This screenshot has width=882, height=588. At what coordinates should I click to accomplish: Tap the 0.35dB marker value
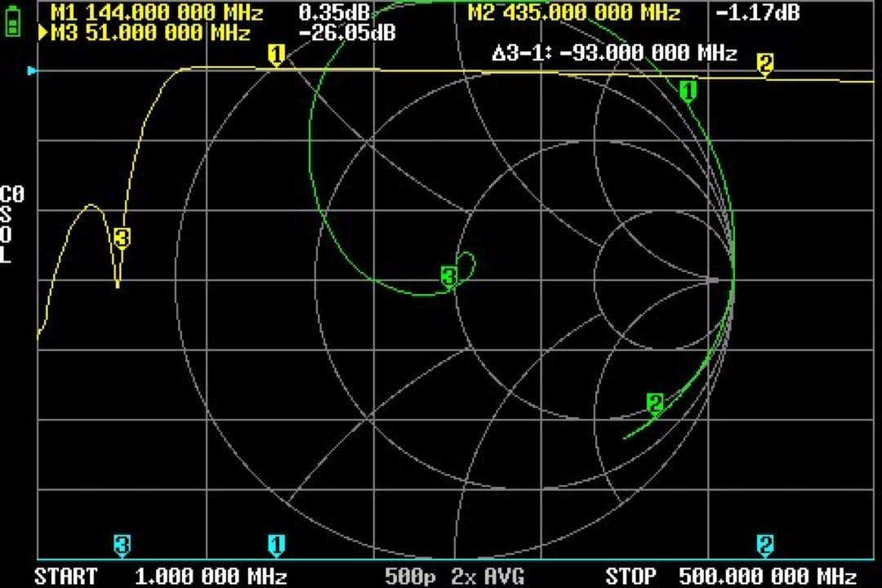click(x=334, y=12)
